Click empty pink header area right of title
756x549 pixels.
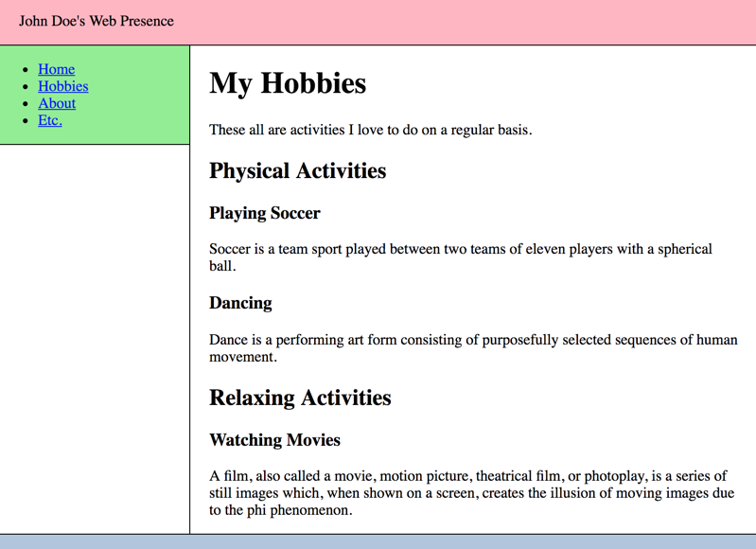point(473,22)
